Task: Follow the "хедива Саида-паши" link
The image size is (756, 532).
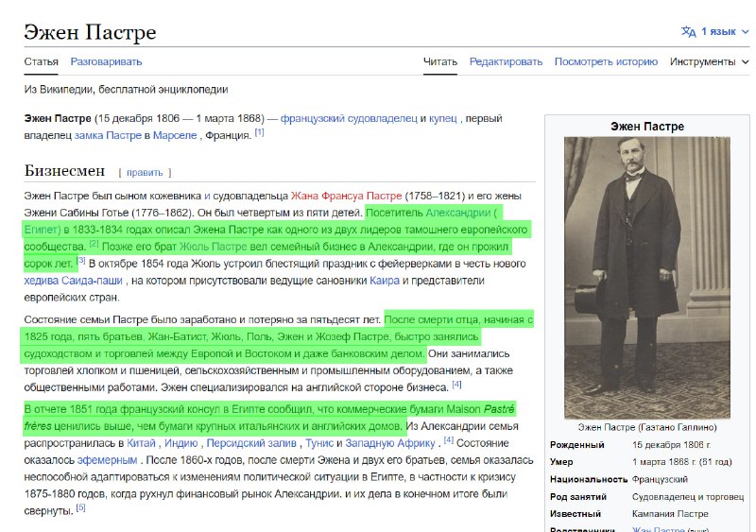Action: [74, 281]
